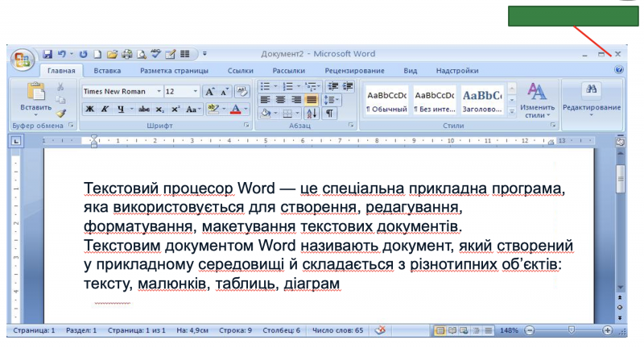The image size is (644, 348).
Task: Apply the Заголово... heading style
Action: pos(482,101)
